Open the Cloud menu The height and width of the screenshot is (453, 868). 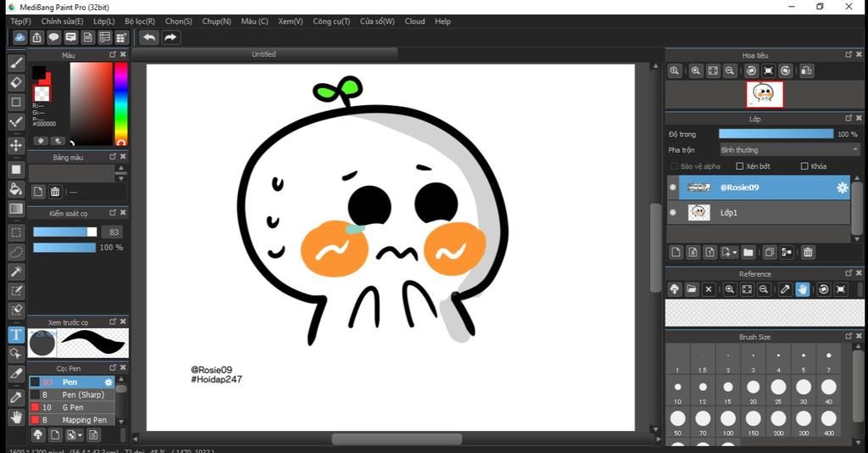click(x=415, y=21)
